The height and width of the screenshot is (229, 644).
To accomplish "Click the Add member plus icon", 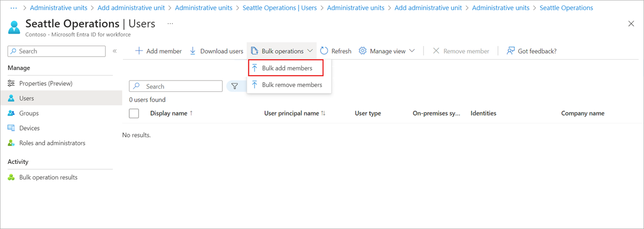I will click(x=139, y=51).
